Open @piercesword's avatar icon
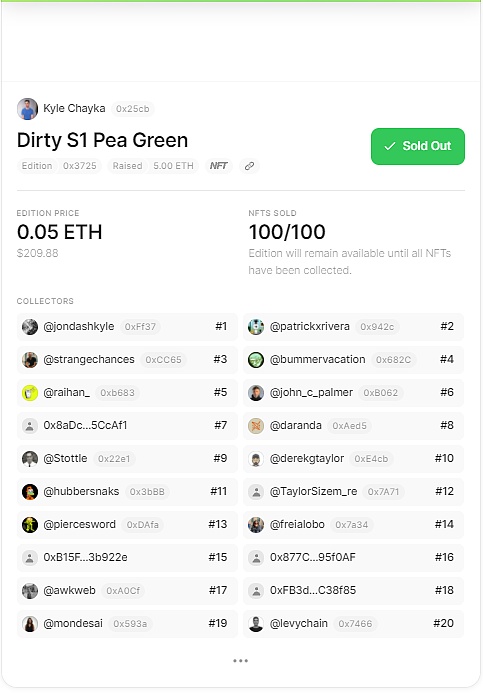483x698 pixels. 30,524
